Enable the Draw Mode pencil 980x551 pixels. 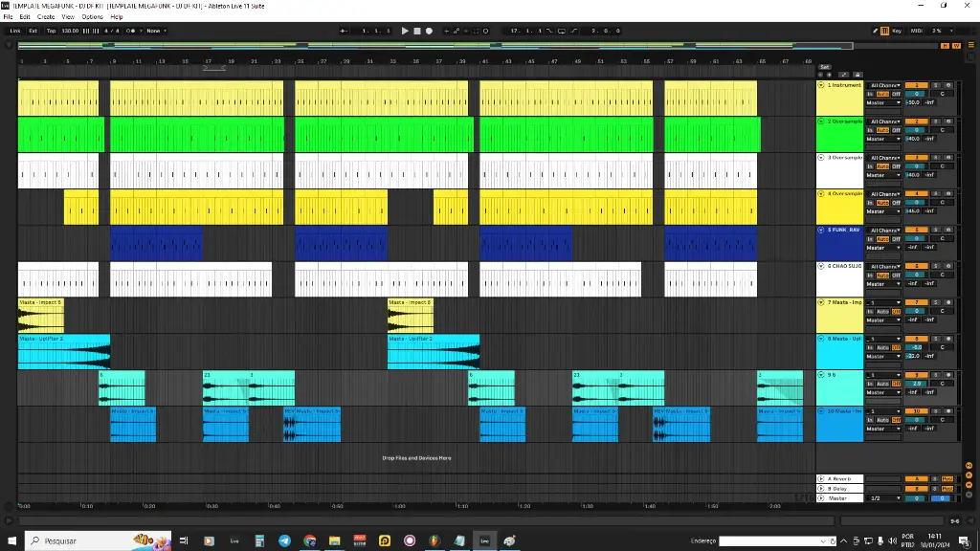coord(875,31)
